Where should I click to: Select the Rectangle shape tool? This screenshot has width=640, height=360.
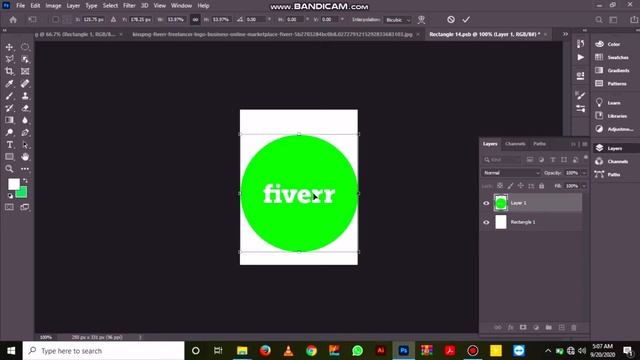pos(9,157)
